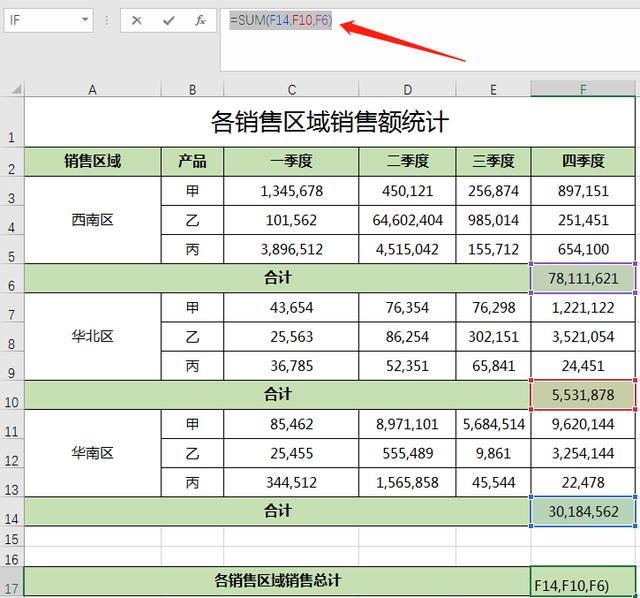
Task: Click the 合计 cell in row 6
Action: [277, 278]
